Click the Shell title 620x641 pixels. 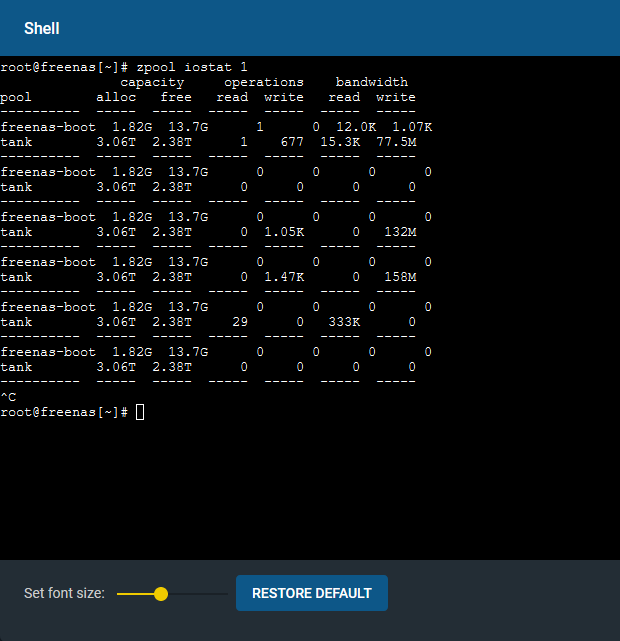42,29
